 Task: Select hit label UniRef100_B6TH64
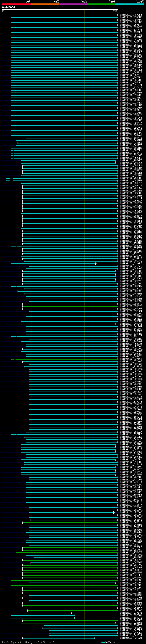click(131, 70)
